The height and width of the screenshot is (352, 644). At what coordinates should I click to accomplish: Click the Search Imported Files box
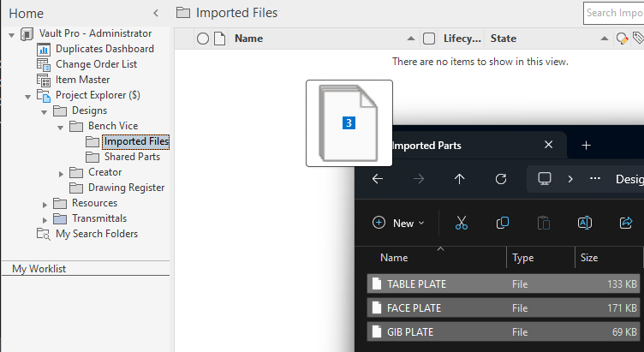point(614,13)
